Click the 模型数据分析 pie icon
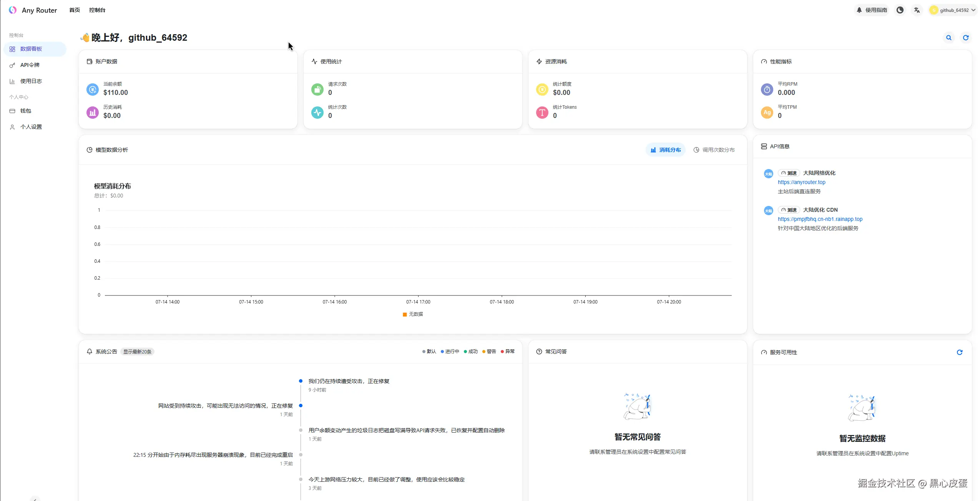This screenshot has width=980, height=501. pos(90,150)
